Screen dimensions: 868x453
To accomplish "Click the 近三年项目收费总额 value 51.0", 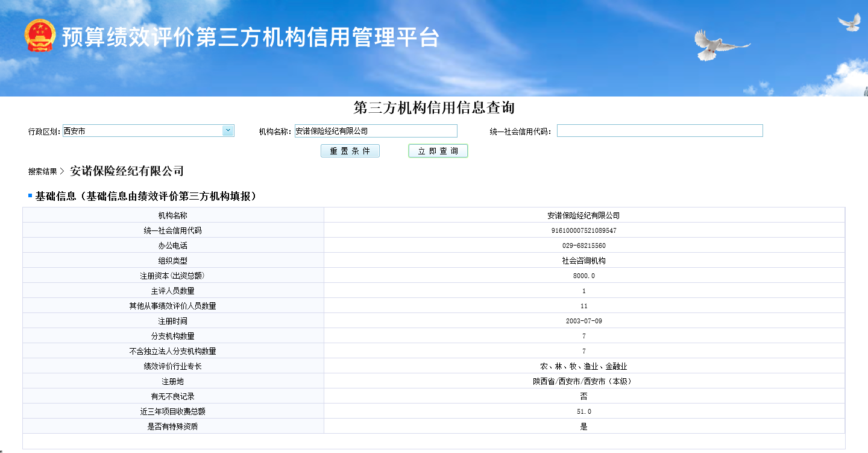I will pos(583,411).
